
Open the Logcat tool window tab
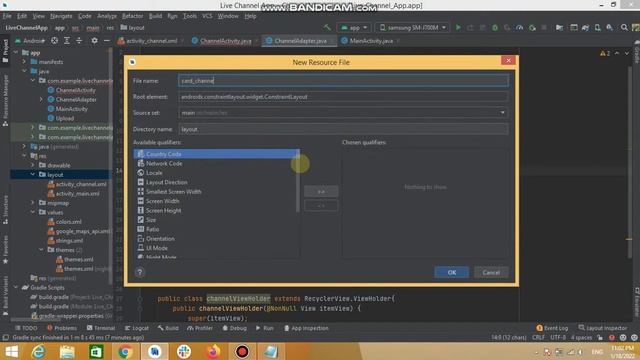point(137,328)
